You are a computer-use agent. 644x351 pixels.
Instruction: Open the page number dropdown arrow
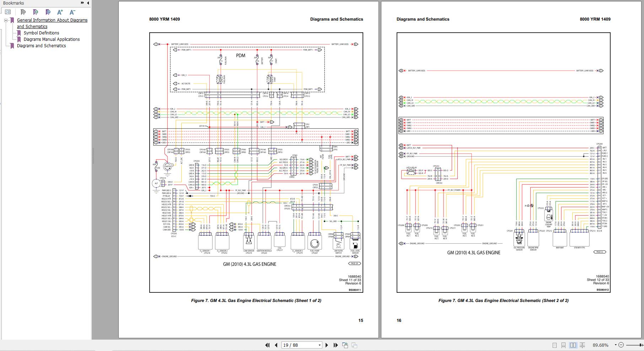coord(320,345)
